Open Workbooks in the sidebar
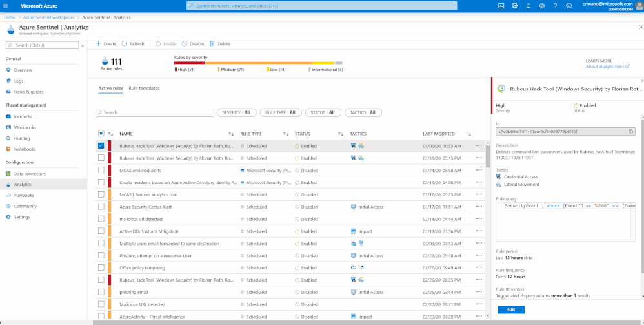The height and width of the screenshot is (325, 644). coord(25,127)
